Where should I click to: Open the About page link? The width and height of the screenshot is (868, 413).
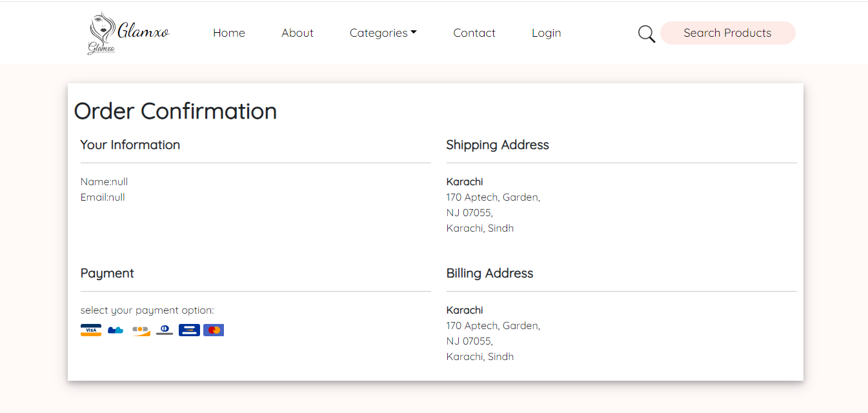(x=298, y=33)
